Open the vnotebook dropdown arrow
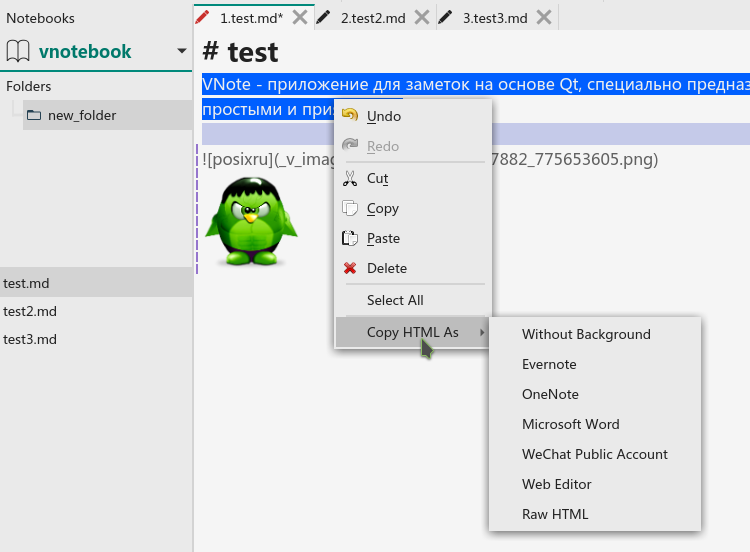The image size is (750, 552). point(182,51)
